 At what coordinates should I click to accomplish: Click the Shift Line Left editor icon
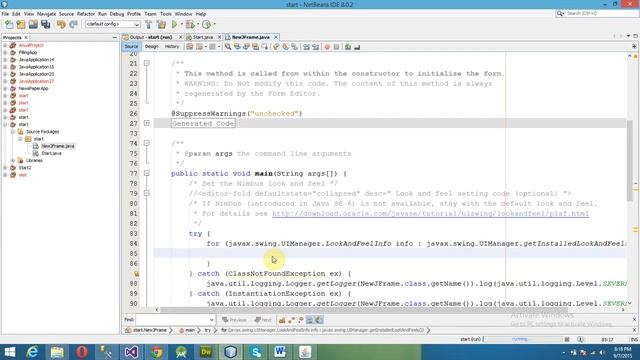[306, 47]
